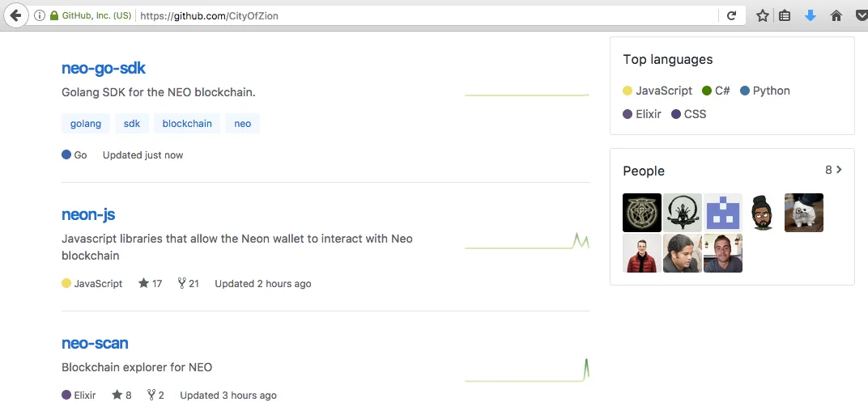Filter by CSS in Top languages
Viewport: 868px width, 402px height.
(688, 114)
